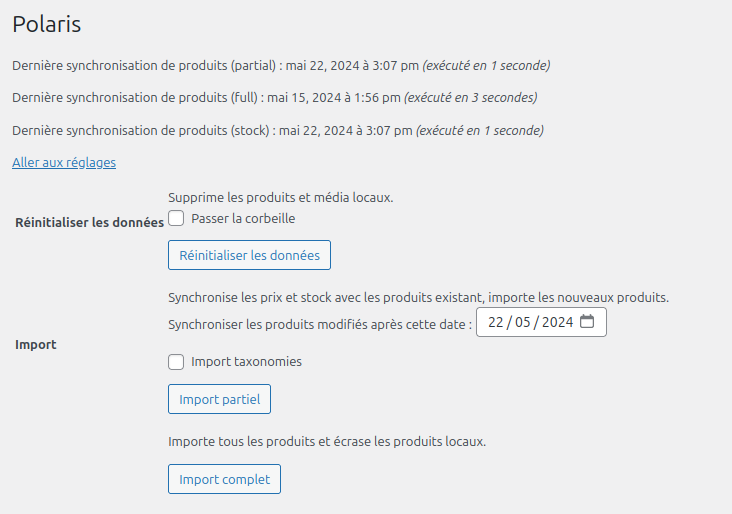Click the Polaris page heading
732x514 pixels.
(x=46, y=24)
